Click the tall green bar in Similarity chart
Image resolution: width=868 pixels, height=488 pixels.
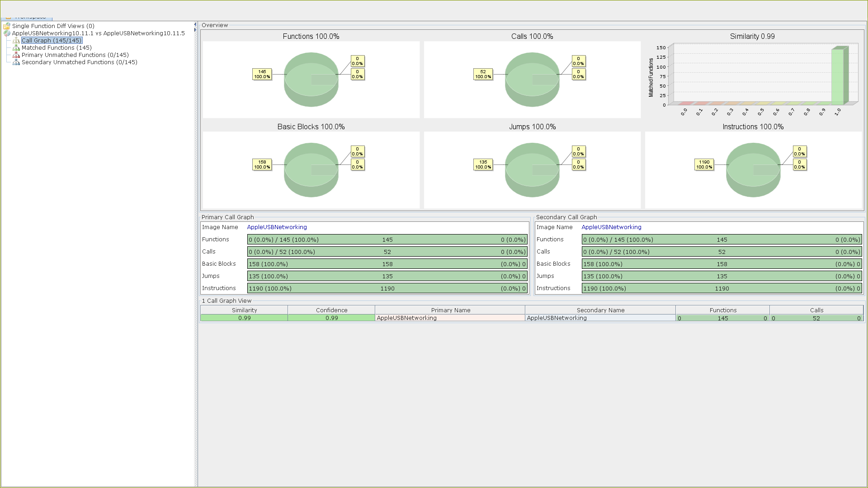pos(840,75)
